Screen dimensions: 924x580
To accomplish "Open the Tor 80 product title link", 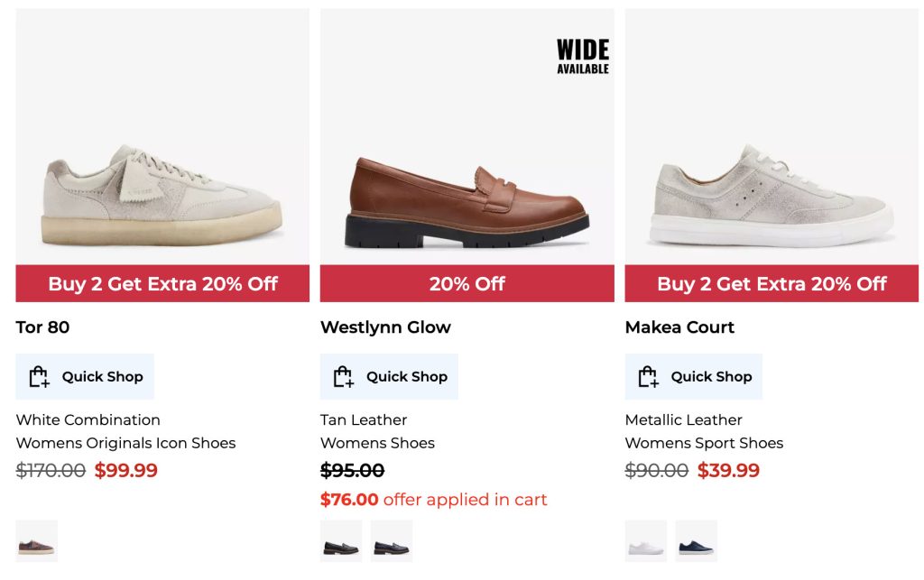I will [42, 327].
